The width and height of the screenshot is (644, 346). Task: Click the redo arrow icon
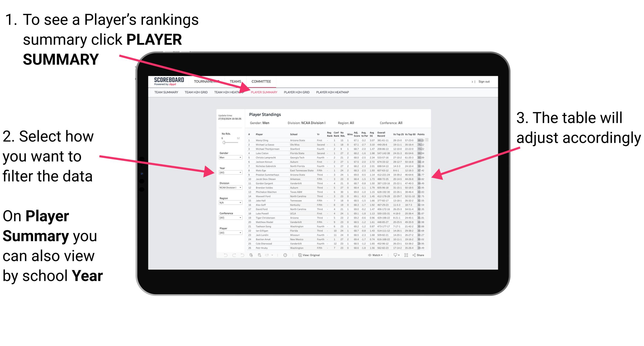(x=234, y=254)
